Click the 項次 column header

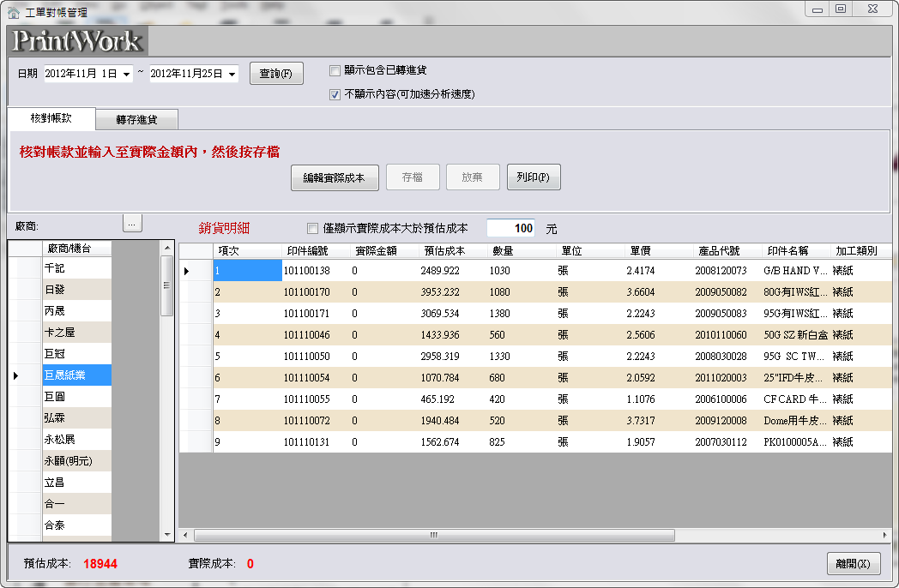tap(248, 251)
